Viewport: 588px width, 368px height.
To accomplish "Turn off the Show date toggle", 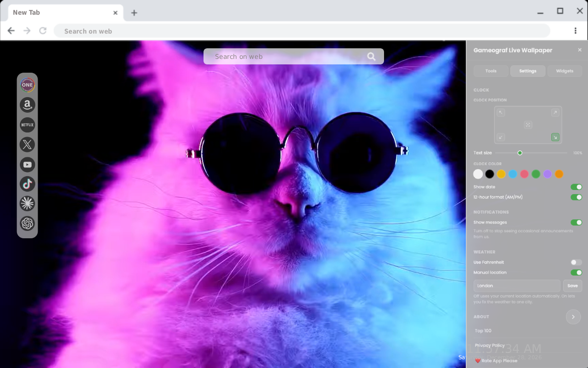I will (577, 187).
